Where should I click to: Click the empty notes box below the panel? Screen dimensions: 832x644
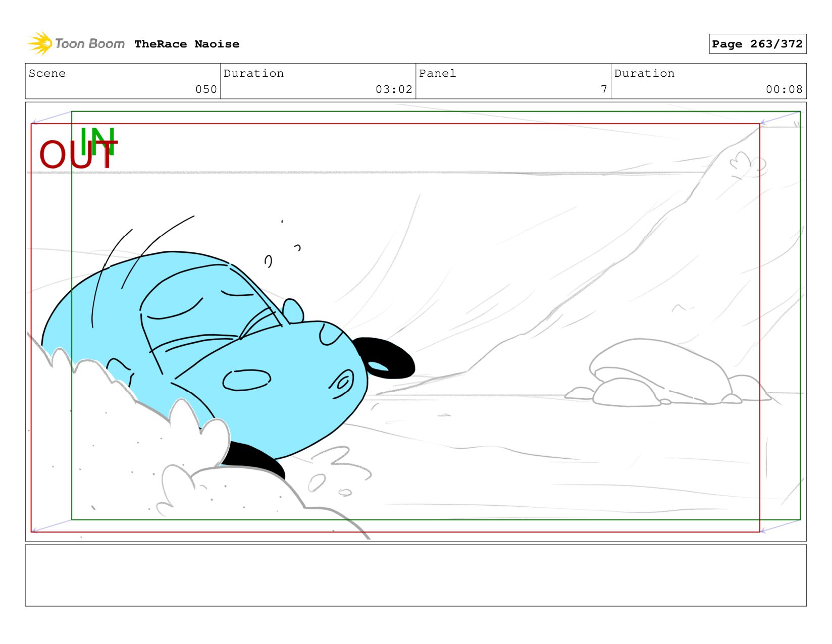415,575
